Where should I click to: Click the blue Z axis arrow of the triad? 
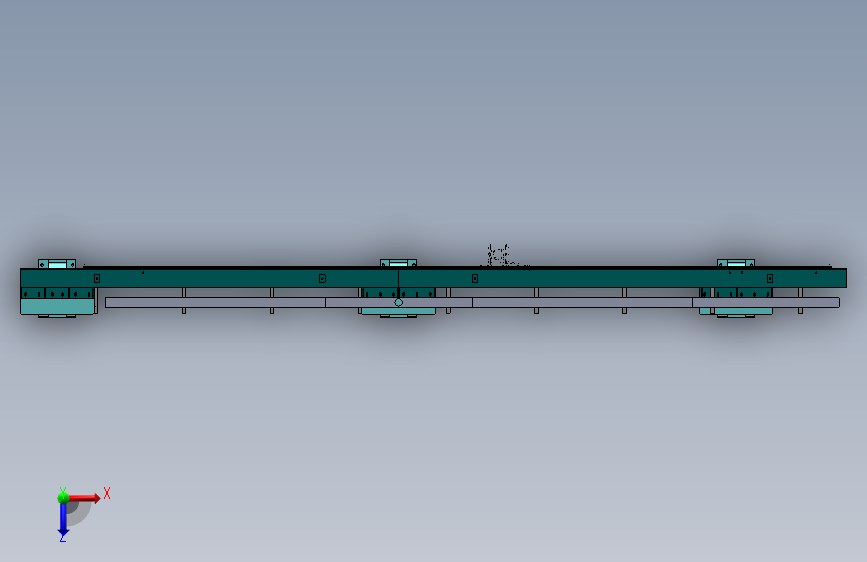tap(63, 519)
